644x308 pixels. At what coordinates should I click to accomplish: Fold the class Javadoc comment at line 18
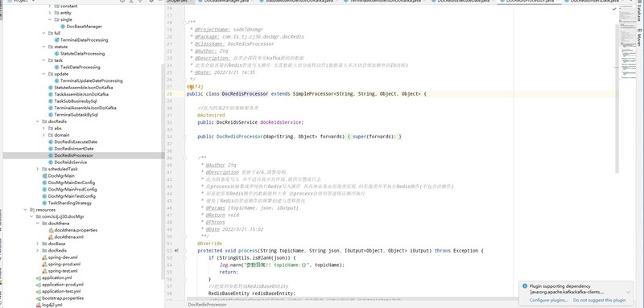pyautogui.click(x=185, y=23)
